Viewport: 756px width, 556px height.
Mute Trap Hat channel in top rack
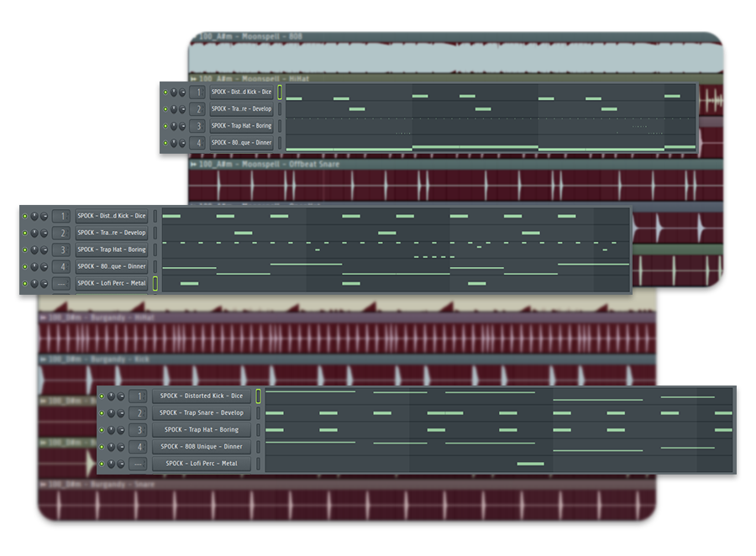(x=165, y=126)
